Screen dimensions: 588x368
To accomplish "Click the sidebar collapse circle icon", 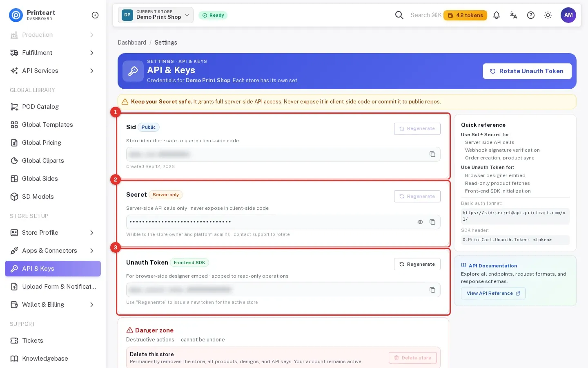I will (x=95, y=15).
